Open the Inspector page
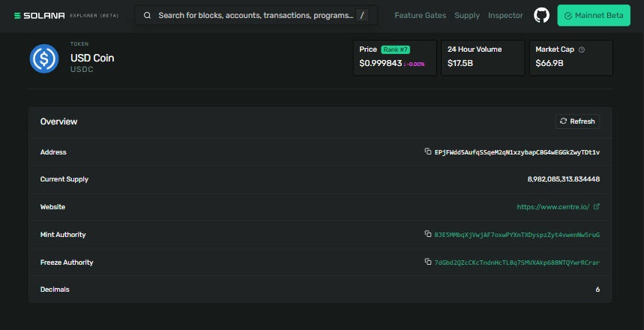This screenshot has height=330, width=644. [x=505, y=16]
